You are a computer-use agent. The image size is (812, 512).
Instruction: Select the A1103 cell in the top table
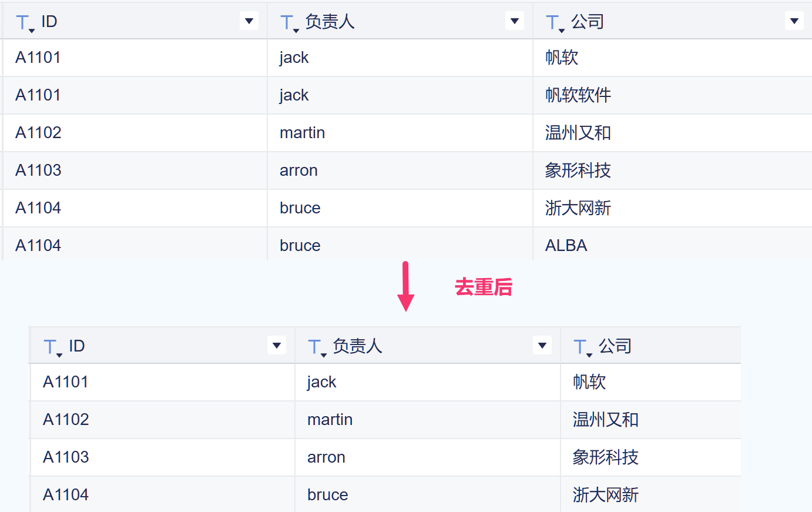pyautogui.click(x=38, y=170)
